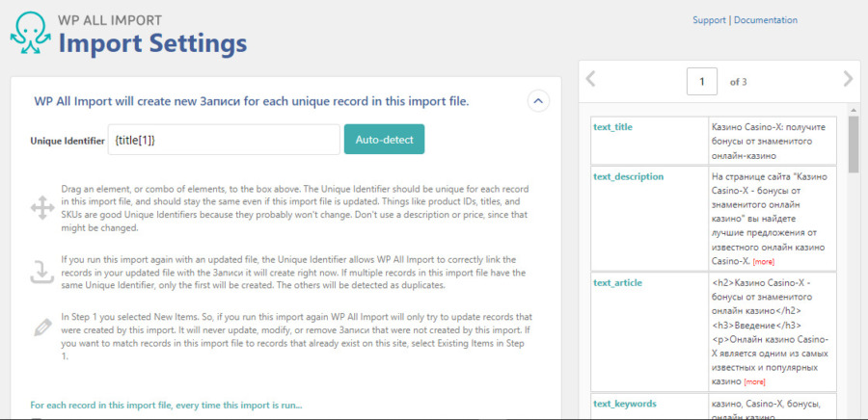
Task: Open the Documentation link
Action: [766, 20]
